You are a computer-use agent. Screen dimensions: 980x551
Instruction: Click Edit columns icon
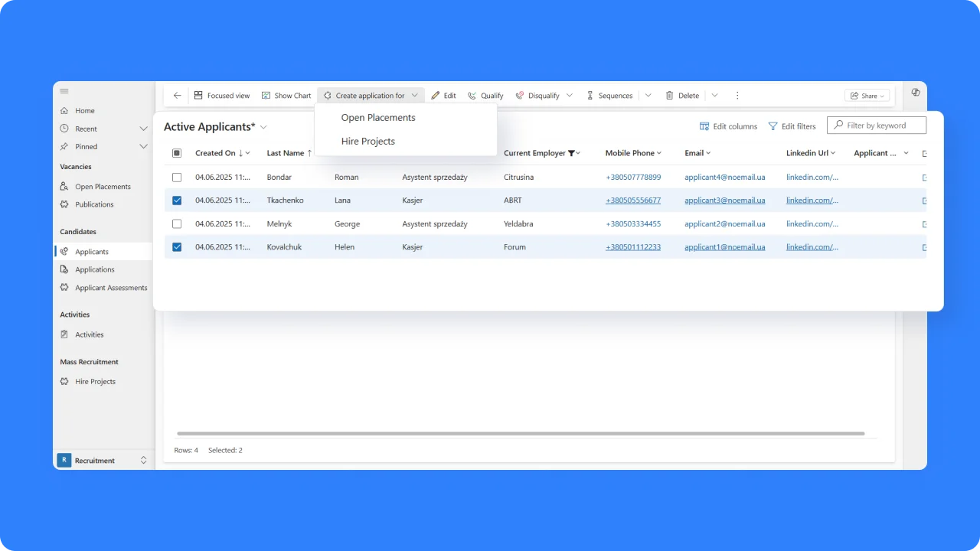(704, 126)
